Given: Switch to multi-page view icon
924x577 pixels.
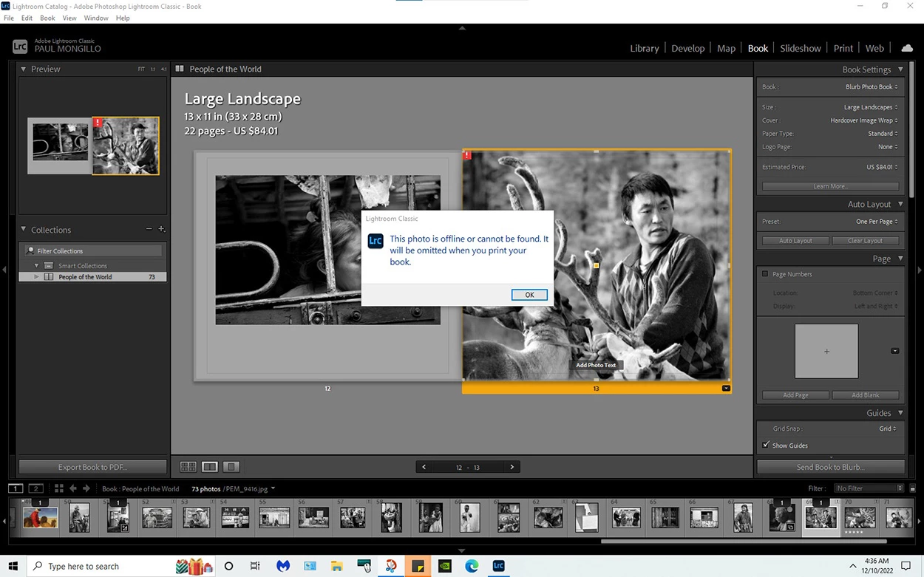Looking at the screenshot, I should pos(188,467).
